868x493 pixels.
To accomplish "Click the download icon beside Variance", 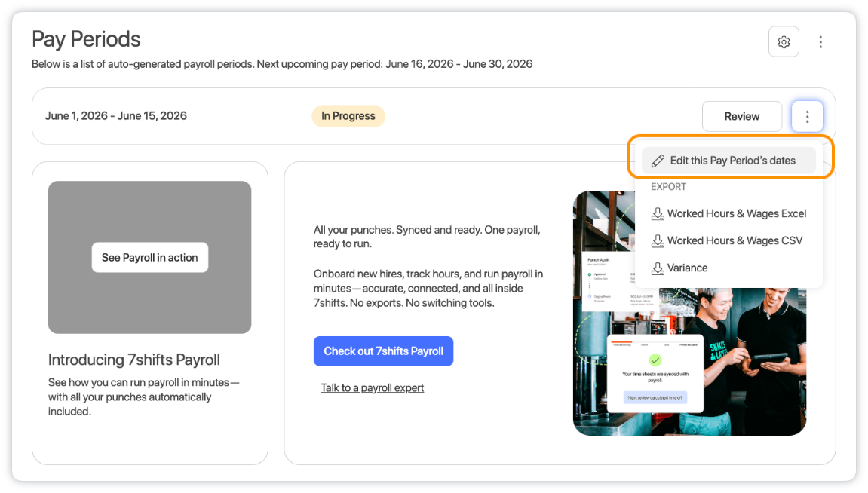I will 658,268.
